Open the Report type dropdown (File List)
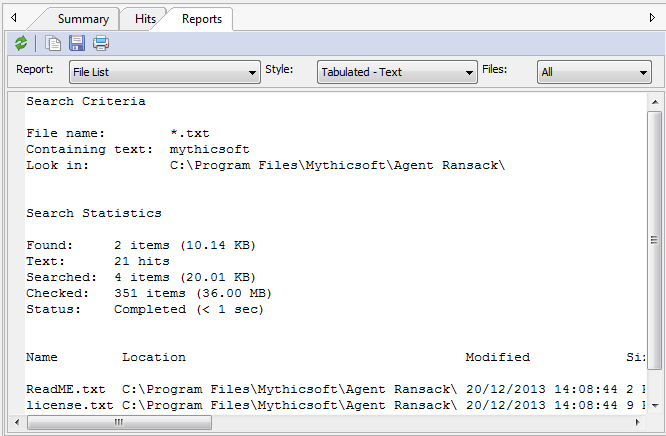This screenshot has width=666, height=436. point(165,72)
